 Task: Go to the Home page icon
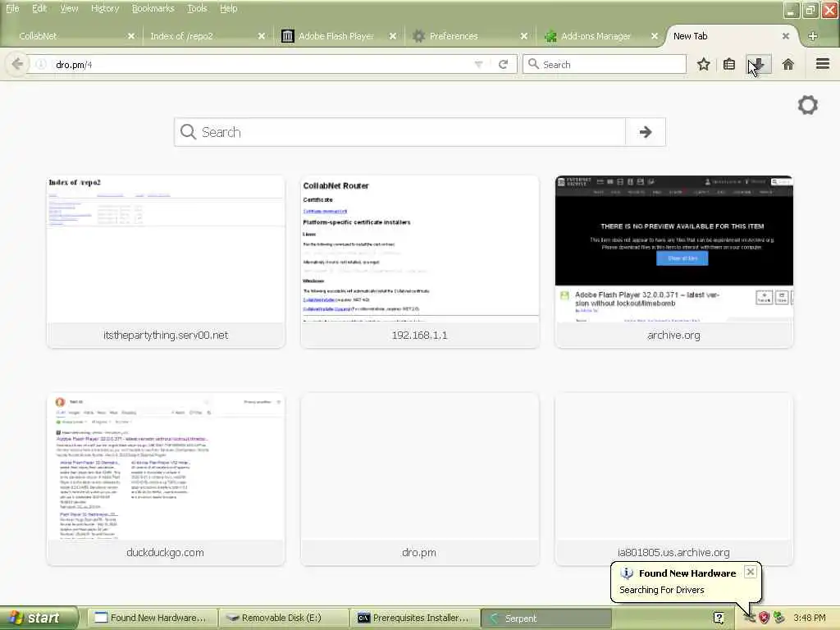pyautogui.click(x=788, y=64)
